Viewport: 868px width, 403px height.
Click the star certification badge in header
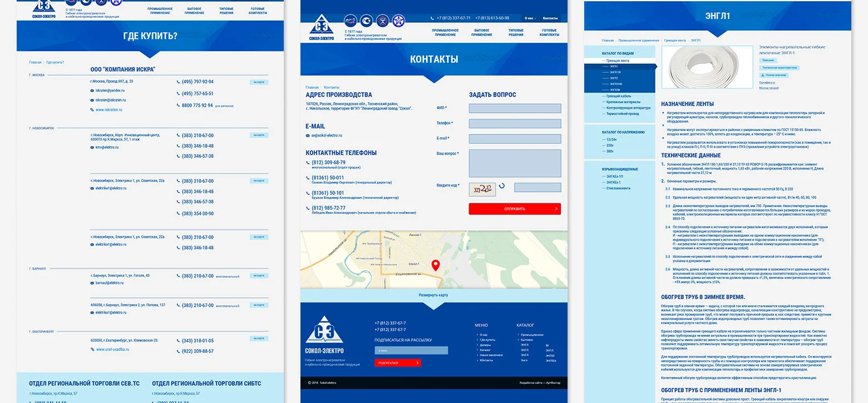pos(398,21)
